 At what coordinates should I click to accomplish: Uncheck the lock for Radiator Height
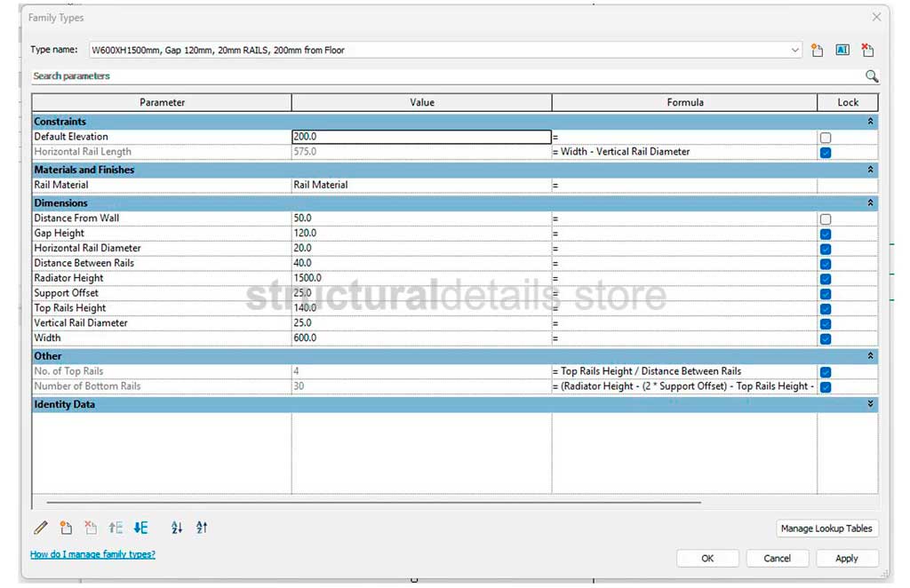(x=826, y=279)
